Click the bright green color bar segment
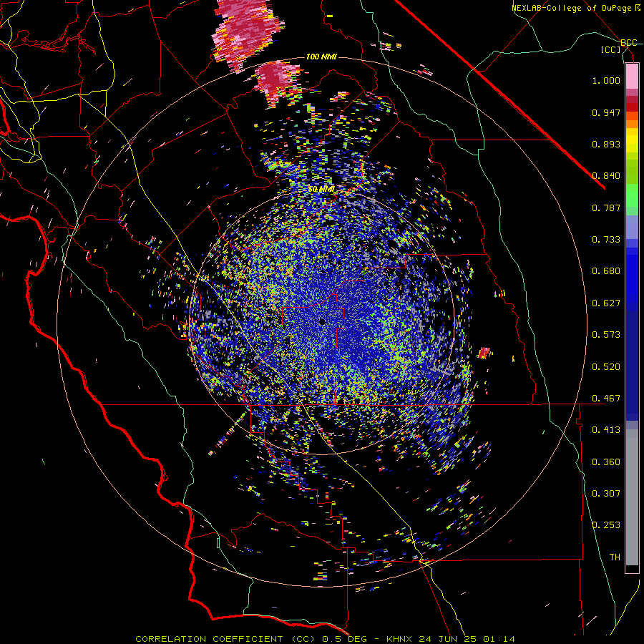Image resolution: width=644 pixels, height=644 pixels. (632, 195)
